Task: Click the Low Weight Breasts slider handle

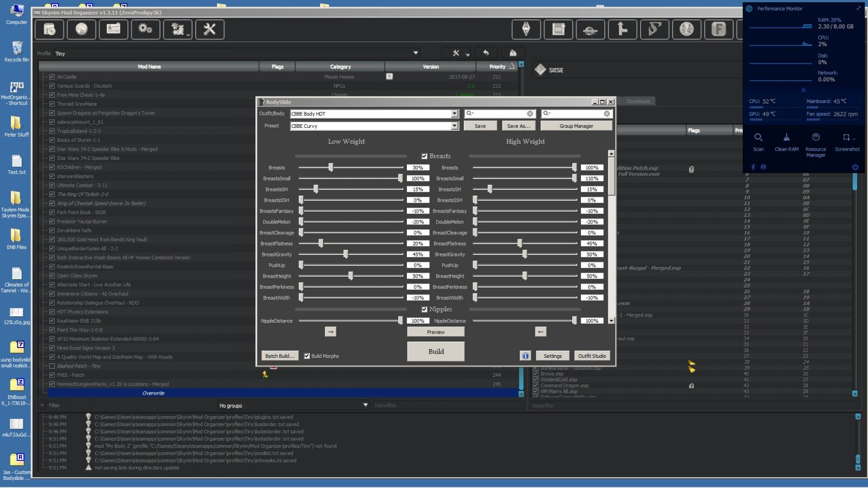Action: [x=330, y=168]
